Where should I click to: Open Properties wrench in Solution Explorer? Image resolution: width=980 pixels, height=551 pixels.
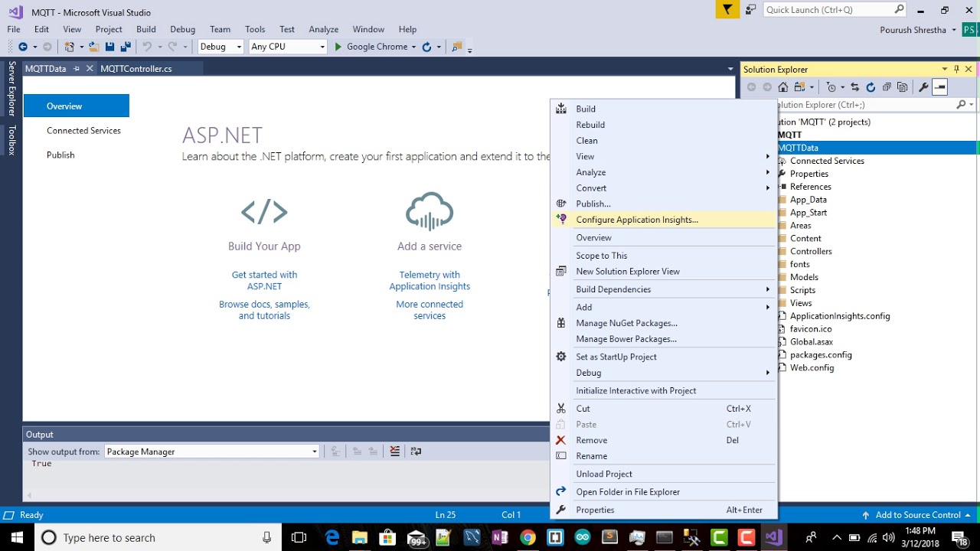point(923,87)
